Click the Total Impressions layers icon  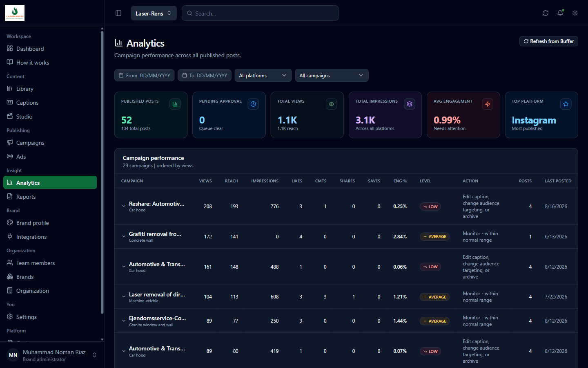[410, 104]
